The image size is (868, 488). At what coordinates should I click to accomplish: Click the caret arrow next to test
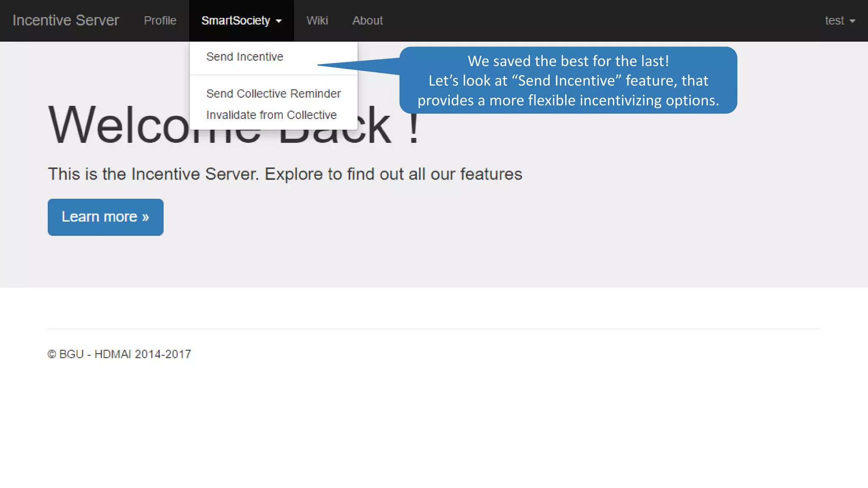[x=852, y=21]
